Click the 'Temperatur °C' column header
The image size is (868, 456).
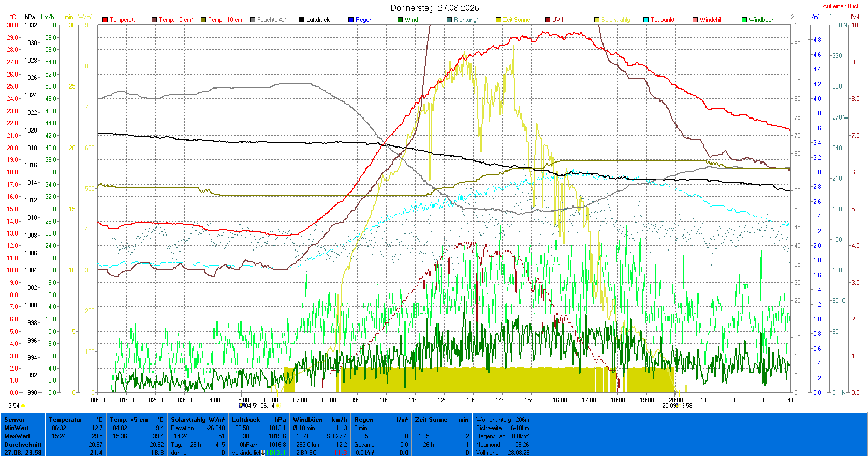(x=76, y=420)
